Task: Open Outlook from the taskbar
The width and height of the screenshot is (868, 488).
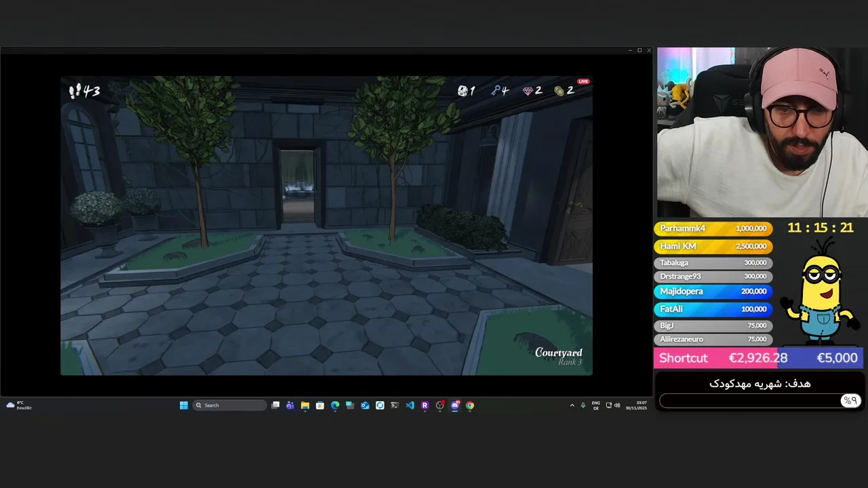Action: pos(365,405)
